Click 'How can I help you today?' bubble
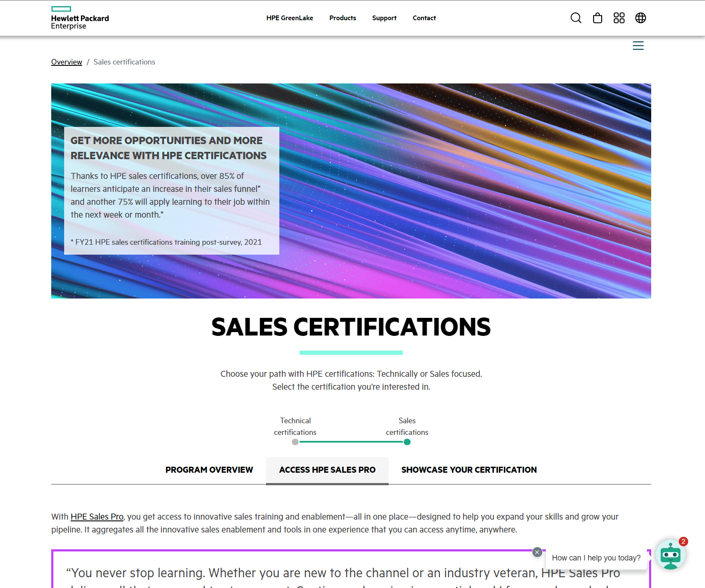Image resolution: width=705 pixels, height=588 pixels. pyautogui.click(x=596, y=558)
